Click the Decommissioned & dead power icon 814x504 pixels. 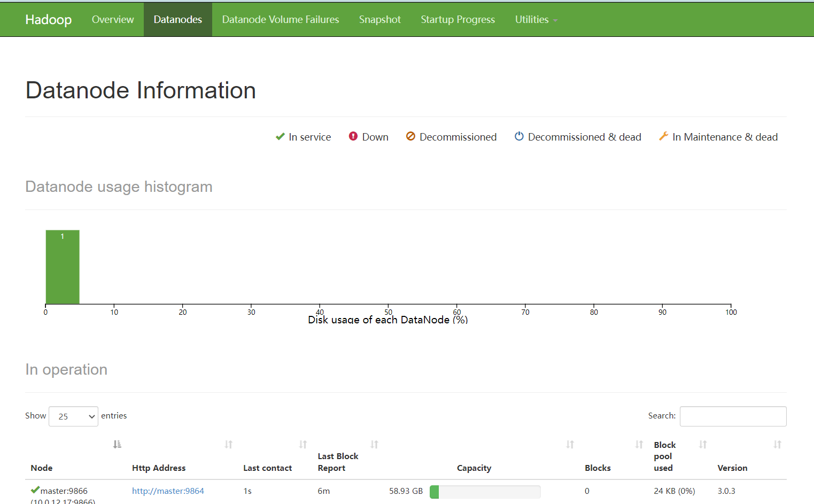pos(519,136)
